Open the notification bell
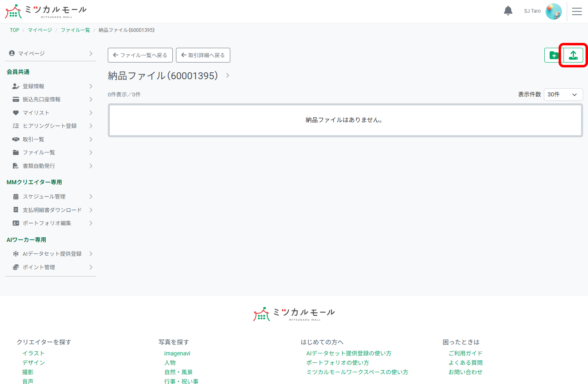The height and width of the screenshot is (384, 588). (x=508, y=11)
